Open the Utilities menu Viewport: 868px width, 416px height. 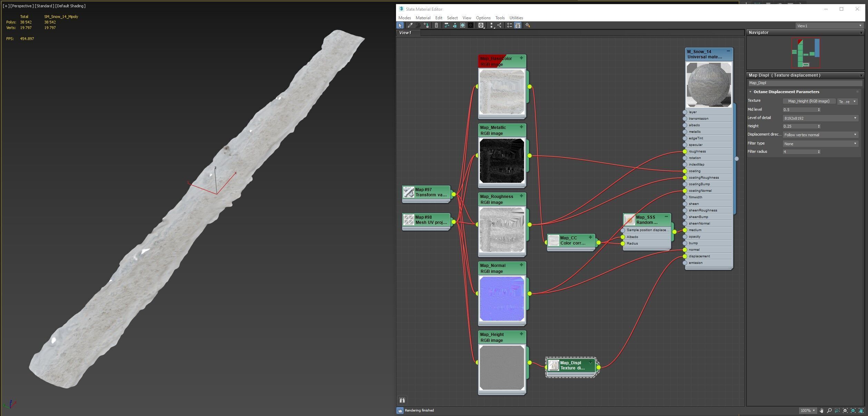point(516,18)
